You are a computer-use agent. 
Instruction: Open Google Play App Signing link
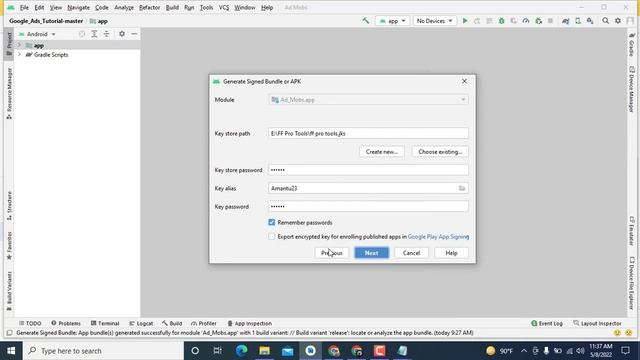[x=438, y=236]
